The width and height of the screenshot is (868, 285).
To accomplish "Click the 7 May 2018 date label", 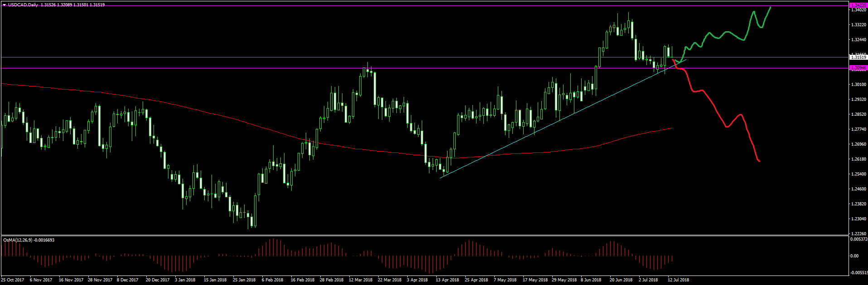I will click(x=505, y=280).
